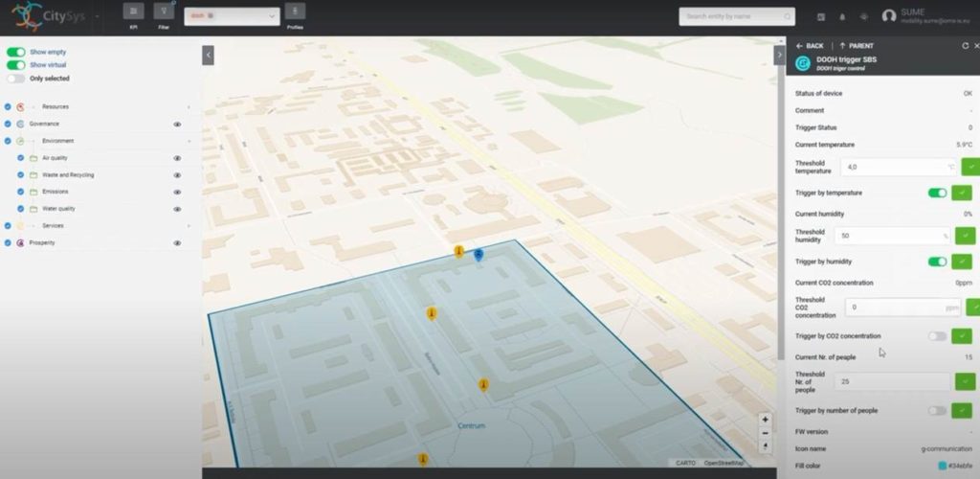This screenshot has width=980, height=479.
Task: Confirm Trigger by temperature setting
Action: click(x=961, y=193)
